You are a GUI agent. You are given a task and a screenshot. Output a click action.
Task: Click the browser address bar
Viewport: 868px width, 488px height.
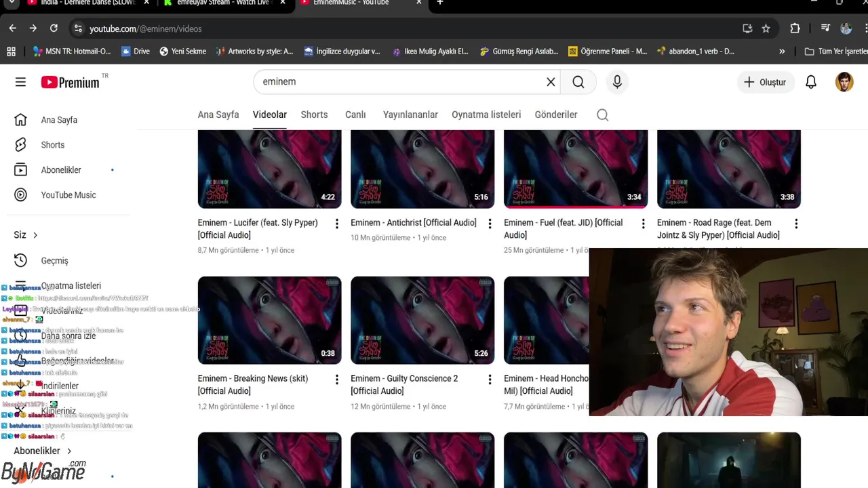click(407, 28)
